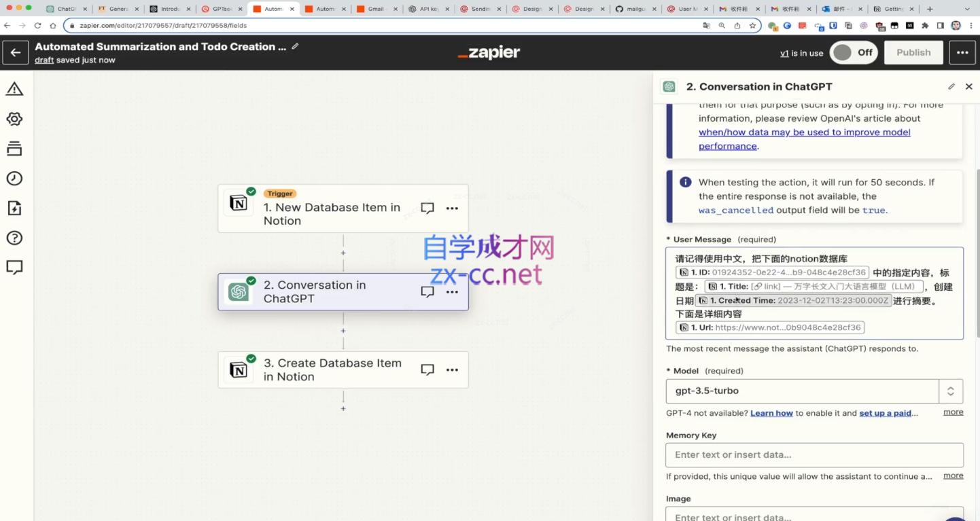
Task: Click the Notion icon on step 1
Action: click(x=239, y=202)
